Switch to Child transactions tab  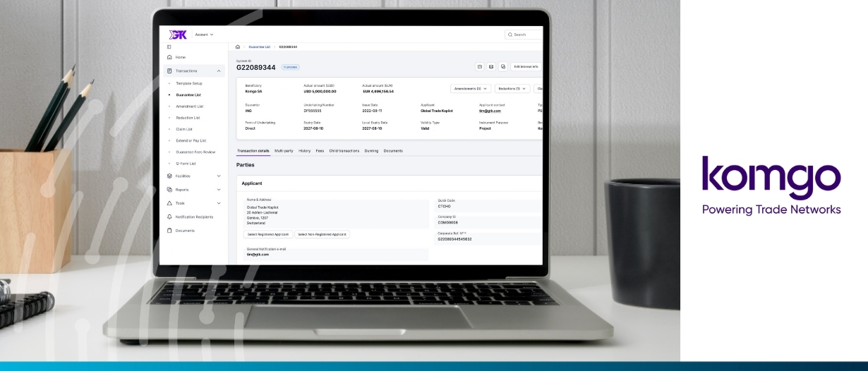point(344,150)
